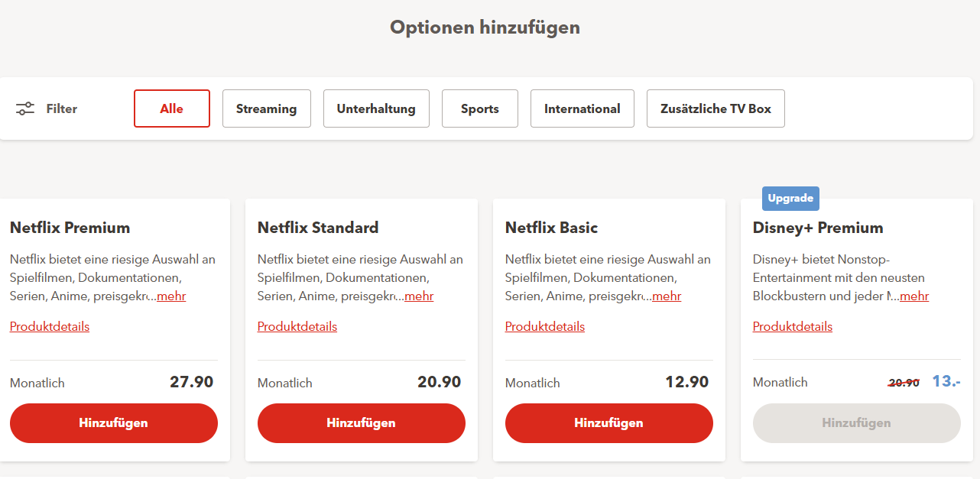The width and height of the screenshot is (980, 479).
Task: Expand Netflix Basic description with mehr
Action: click(667, 296)
